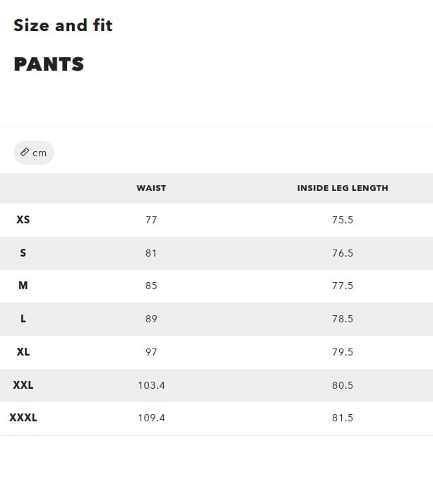Select the XXXL size row label
Image resolution: width=433 pixels, height=504 pixels.
(x=23, y=418)
